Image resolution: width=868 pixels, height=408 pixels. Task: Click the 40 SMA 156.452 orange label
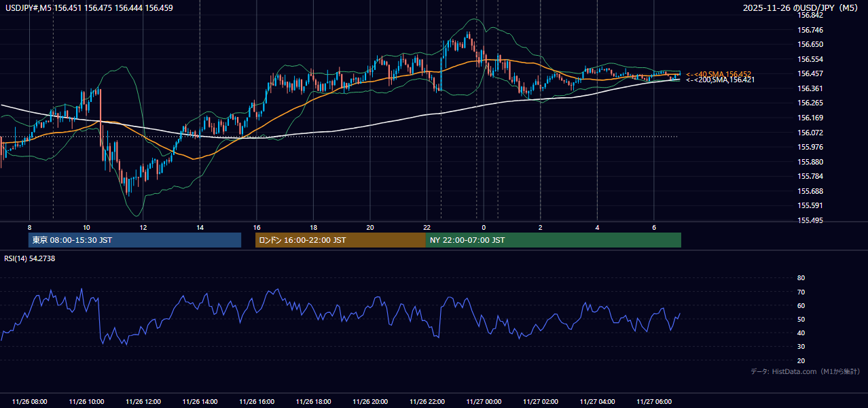tap(719, 74)
